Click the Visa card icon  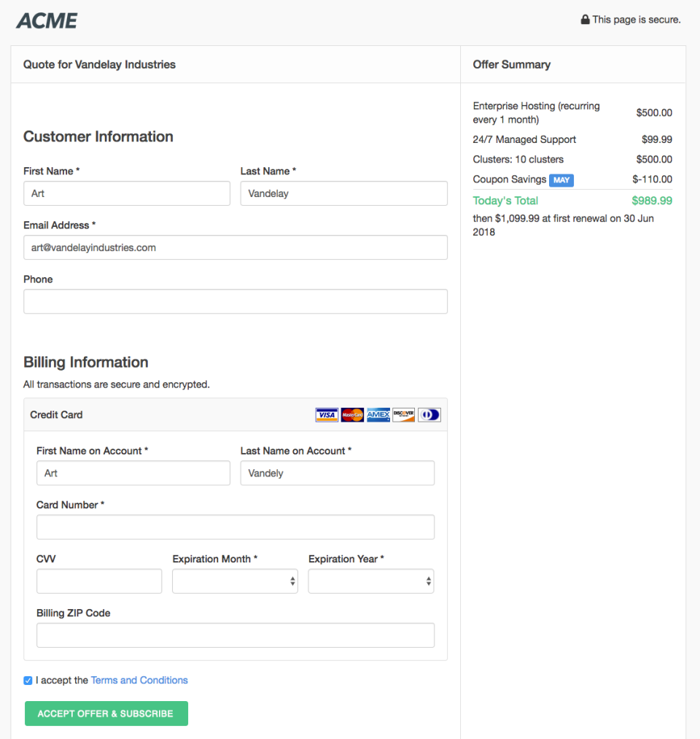pos(327,415)
